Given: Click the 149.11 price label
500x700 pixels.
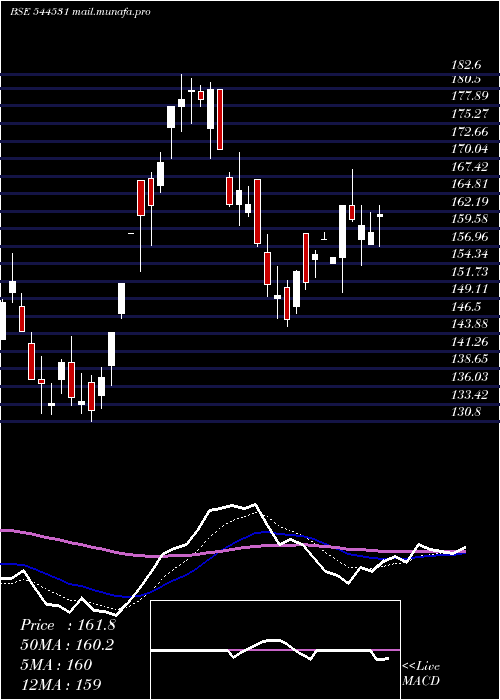Looking at the screenshot, I should [x=470, y=289].
